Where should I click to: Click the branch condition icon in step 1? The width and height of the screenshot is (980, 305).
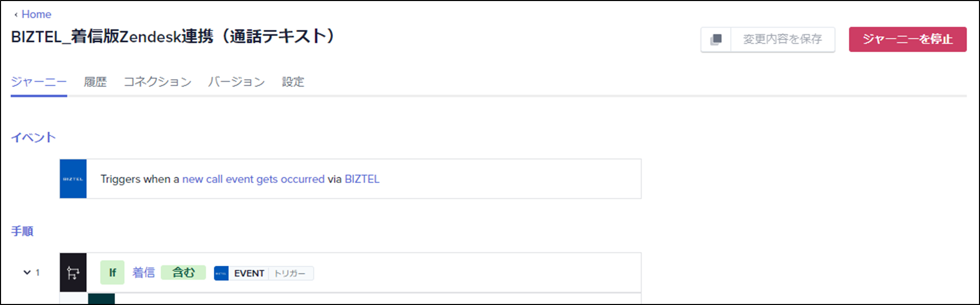[73, 272]
